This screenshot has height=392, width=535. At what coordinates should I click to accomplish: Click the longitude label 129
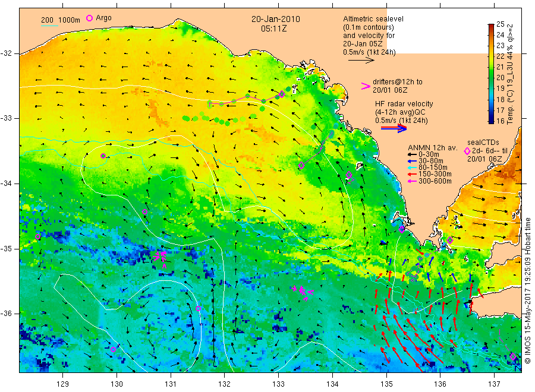63,384
